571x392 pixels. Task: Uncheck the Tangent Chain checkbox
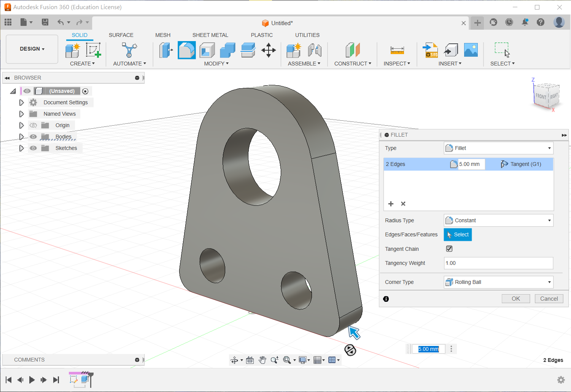pyautogui.click(x=449, y=249)
